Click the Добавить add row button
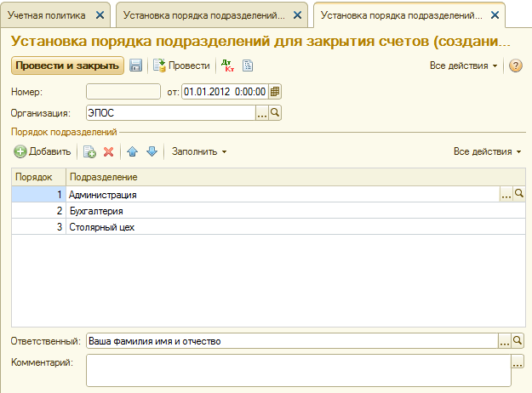The image size is (532, 393). pos(43,151)
